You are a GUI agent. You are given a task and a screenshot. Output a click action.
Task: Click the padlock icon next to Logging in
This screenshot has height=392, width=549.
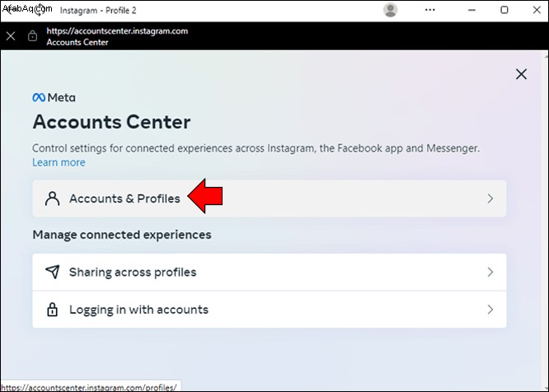tap(52, 310)
